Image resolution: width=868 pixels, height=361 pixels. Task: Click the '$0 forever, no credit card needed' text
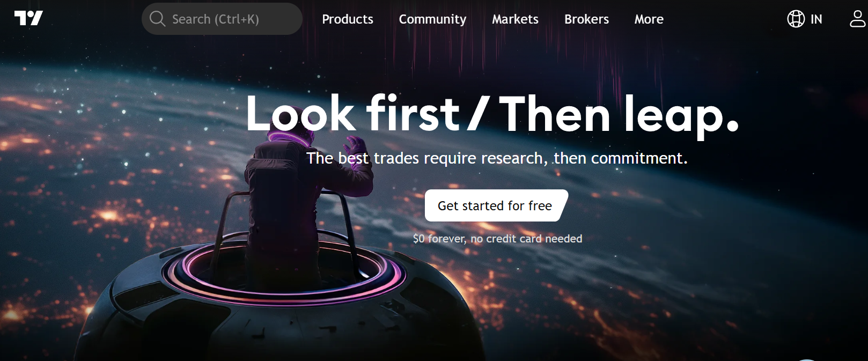[497, 239]
